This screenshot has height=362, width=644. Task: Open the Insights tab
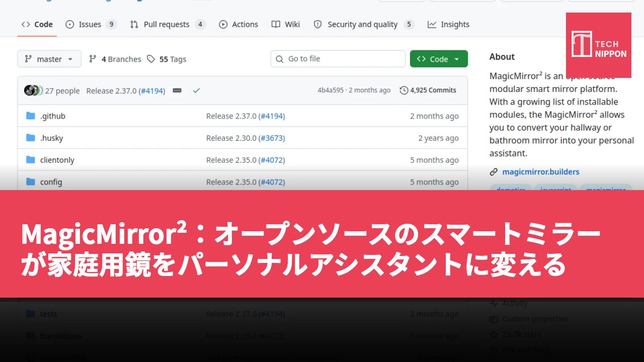[x=448, y=24]
